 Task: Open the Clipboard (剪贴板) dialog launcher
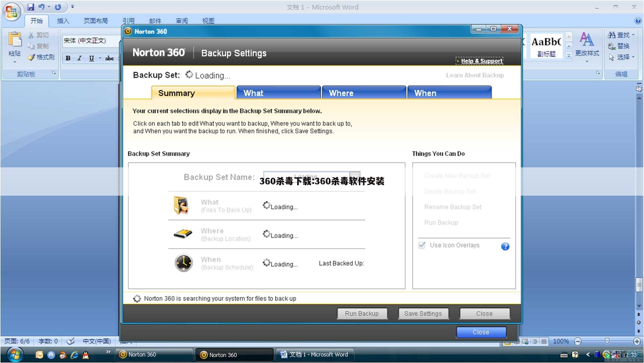54,73
